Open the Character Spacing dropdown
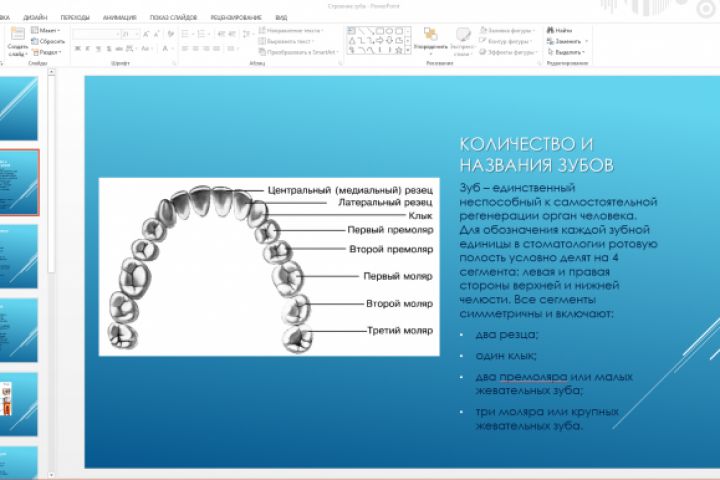 click(x=131, y=49)
